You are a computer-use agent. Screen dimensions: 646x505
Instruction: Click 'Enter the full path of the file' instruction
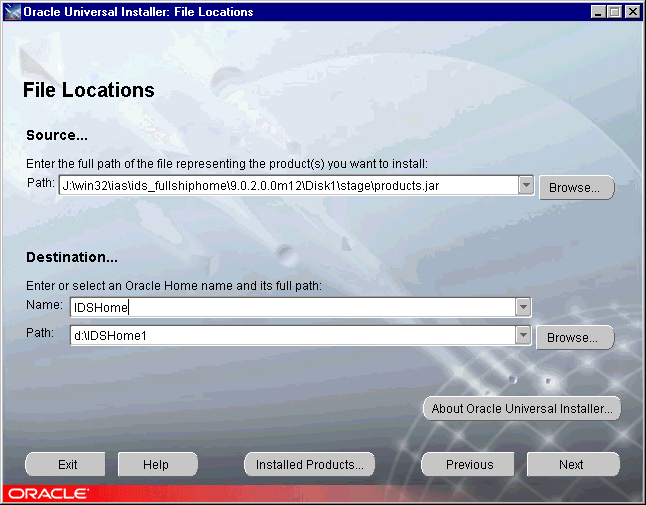click(227, 164)
